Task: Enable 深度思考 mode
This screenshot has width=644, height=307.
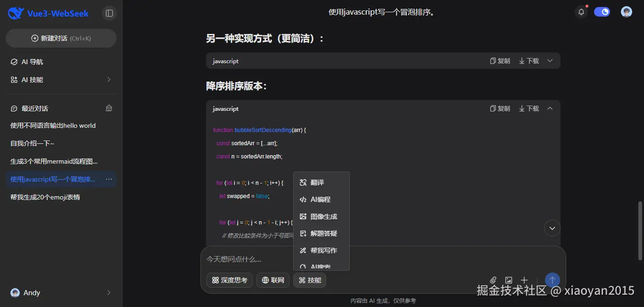Action: tap(229, 280)
